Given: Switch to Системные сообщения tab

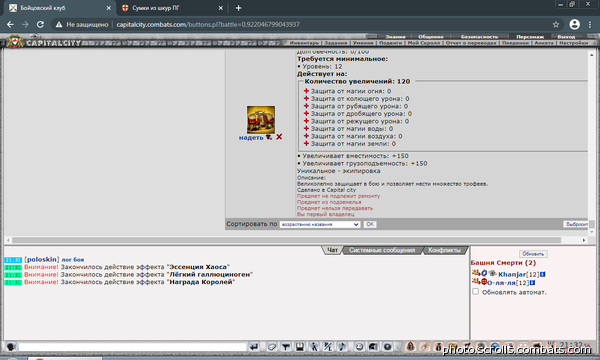Looking at the screenshot, I should click(382, 250).
